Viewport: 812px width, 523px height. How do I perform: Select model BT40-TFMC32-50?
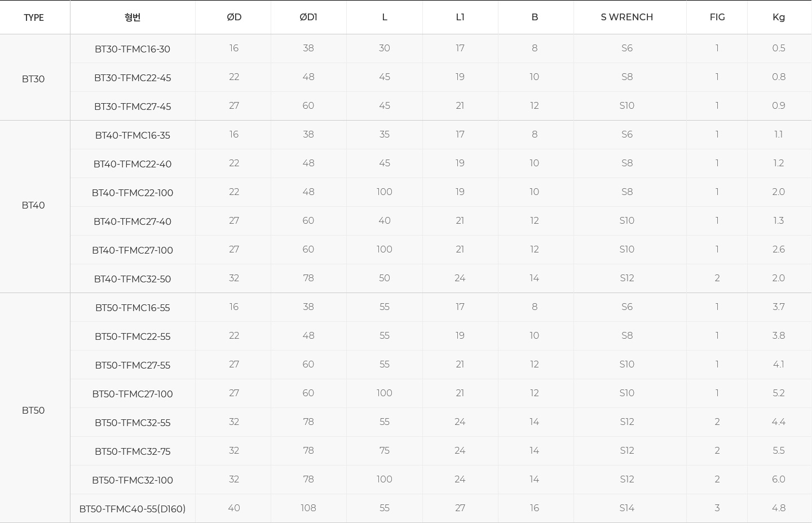[x=133, y=279]
